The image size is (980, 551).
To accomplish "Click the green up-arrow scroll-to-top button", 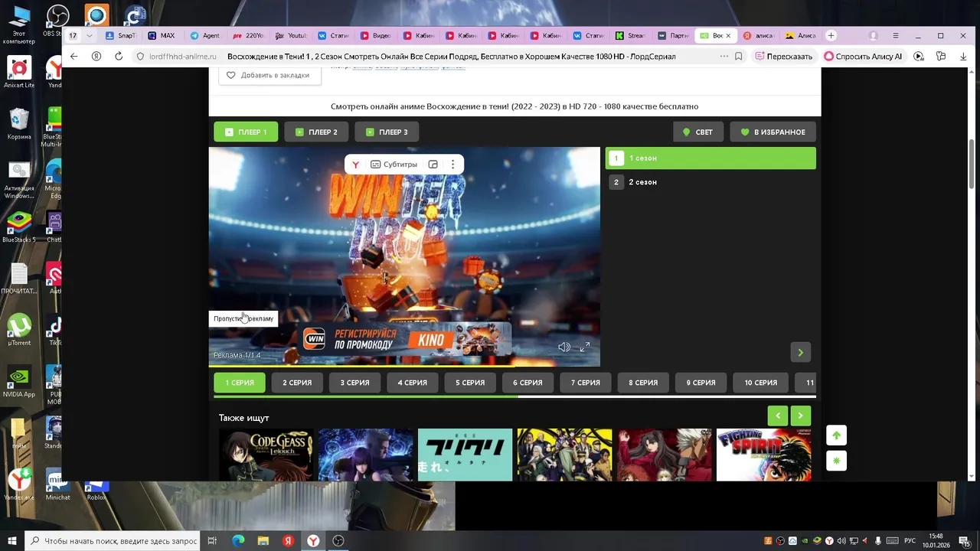I will coord(836,435).
